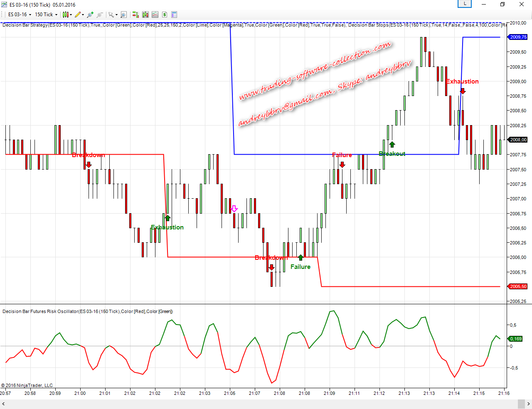The image size is (532, 409).
Task: Open the Strategies dollar sign icon
Action: tap(165, 15)
